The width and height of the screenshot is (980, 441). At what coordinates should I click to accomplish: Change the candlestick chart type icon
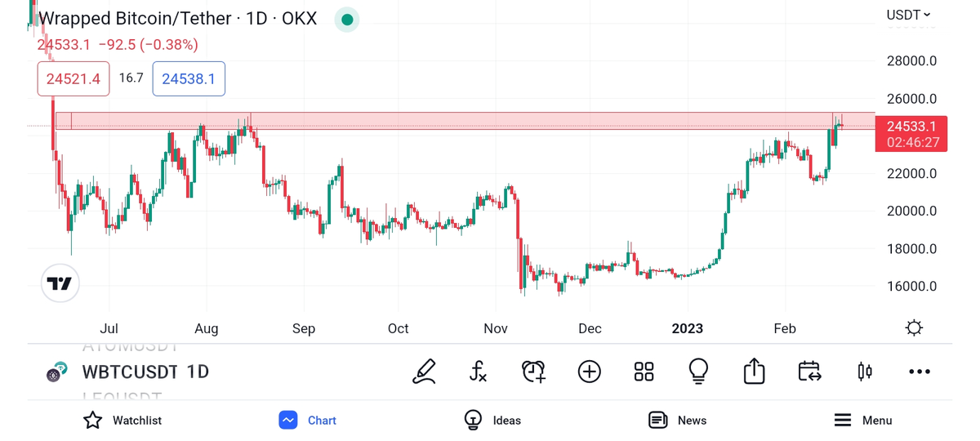pos(865,372)
